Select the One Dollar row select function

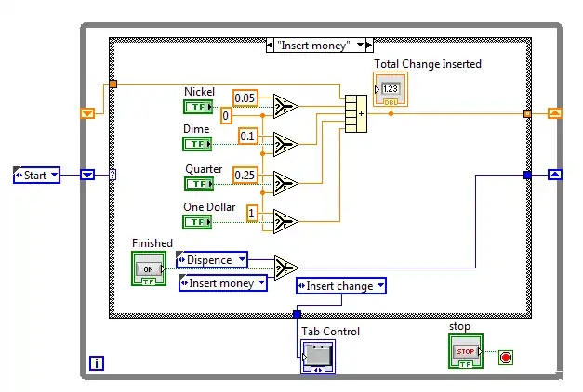284,221
